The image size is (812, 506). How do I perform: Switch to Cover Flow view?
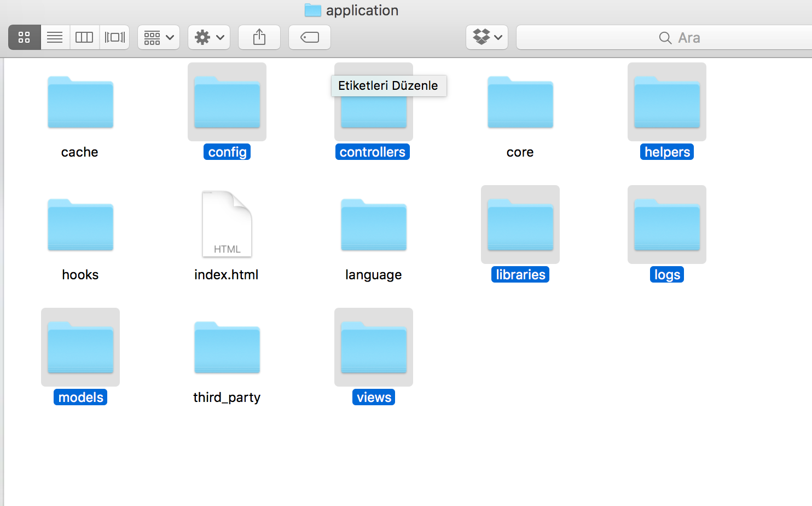[114, 37]
